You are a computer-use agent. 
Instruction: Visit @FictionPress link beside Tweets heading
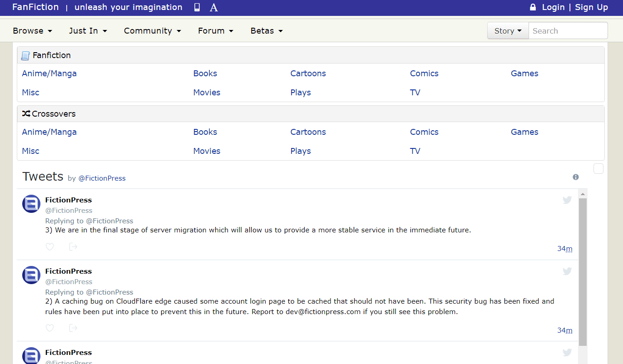click(102, 178)
